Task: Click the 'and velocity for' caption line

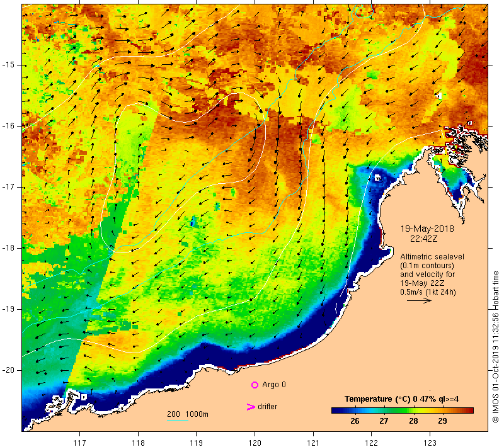Action: 428,274
